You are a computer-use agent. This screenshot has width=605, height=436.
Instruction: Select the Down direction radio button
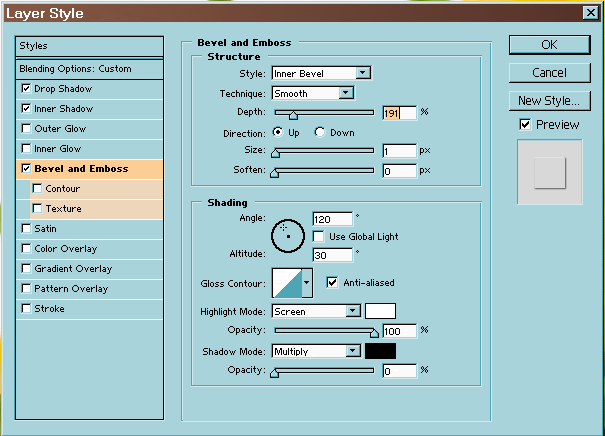(x=320, y=132)
